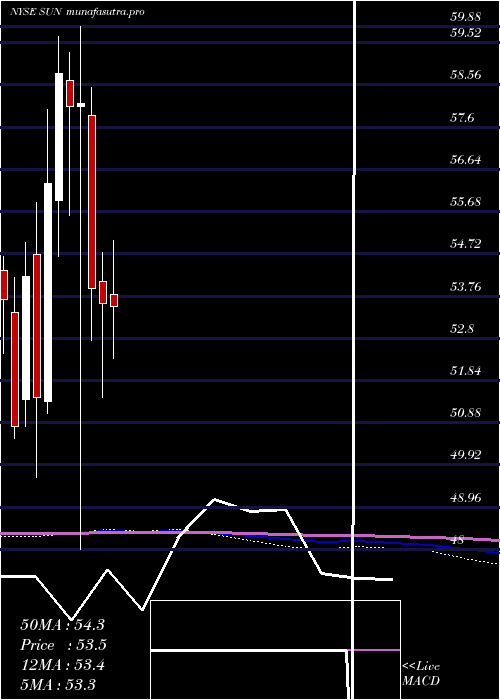Click the tallest white candlestick body
Image resolution: width=500 pixels, height=700 pixels.
point(48,292)
